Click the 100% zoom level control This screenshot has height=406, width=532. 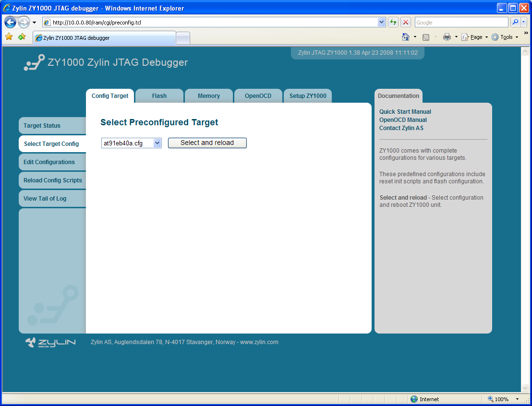coord(498,399)
